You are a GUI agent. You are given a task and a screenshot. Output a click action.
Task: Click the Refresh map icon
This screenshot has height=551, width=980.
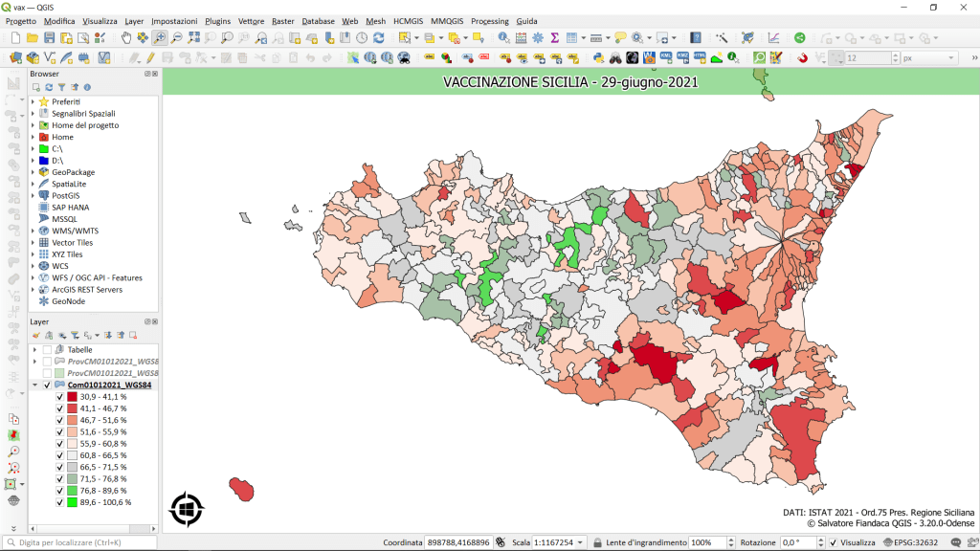[379, 37]
